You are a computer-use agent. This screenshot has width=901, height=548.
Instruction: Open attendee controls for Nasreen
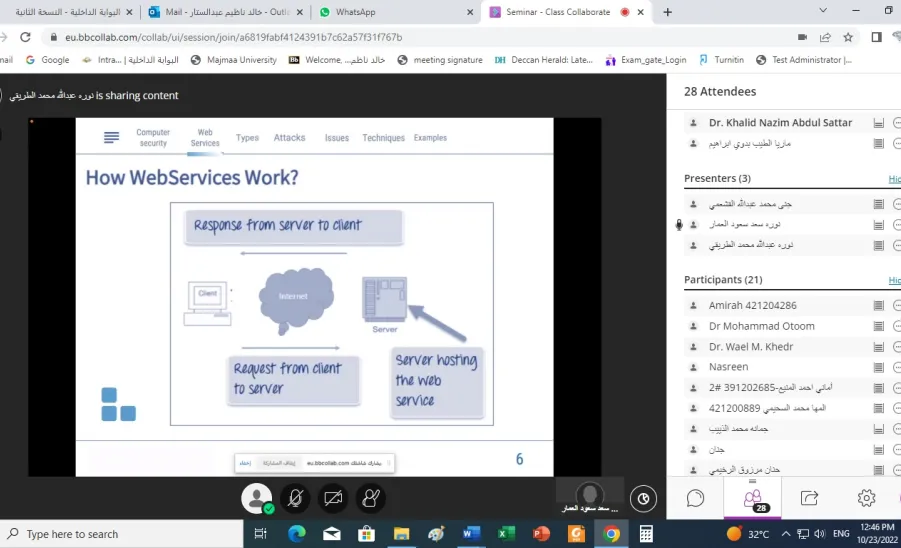click(897, 367)
